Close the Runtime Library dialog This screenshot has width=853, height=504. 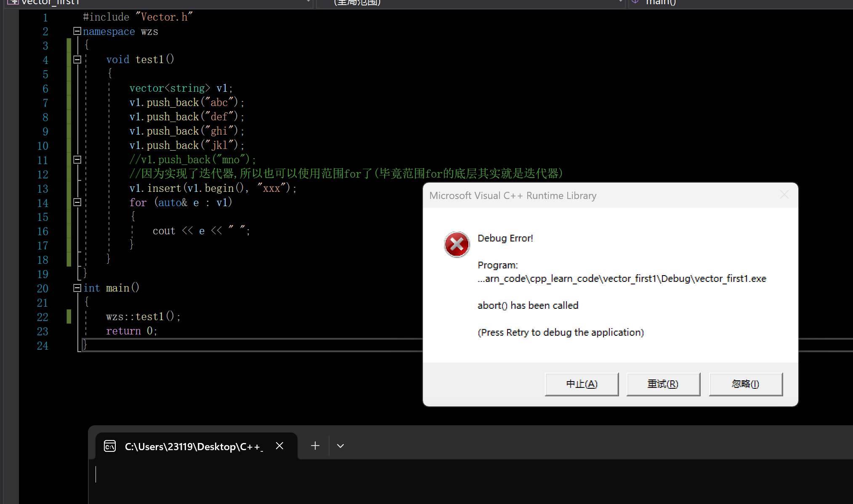(x=784, y=195)
